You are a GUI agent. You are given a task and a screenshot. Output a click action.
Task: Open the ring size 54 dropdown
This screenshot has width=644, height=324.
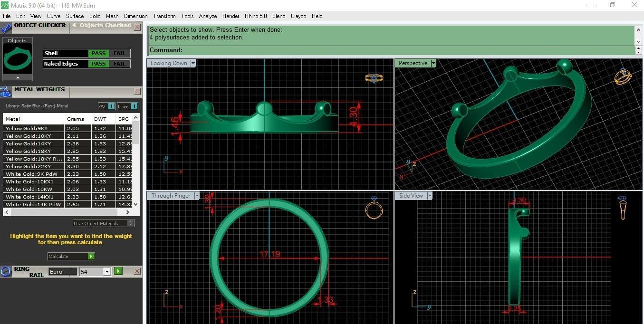point(107,272)
